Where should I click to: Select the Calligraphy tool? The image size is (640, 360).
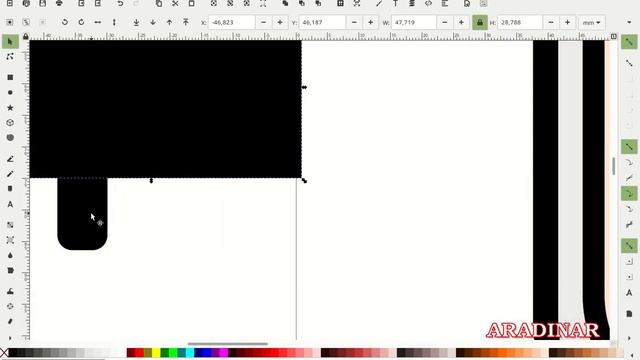[x=10, y=189]
